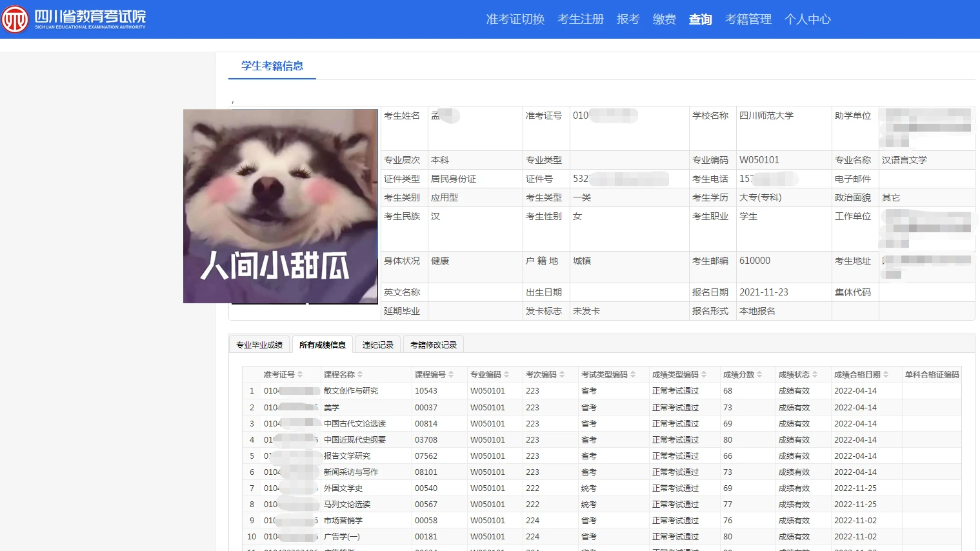Screen dimensions: 980x551
Task: Sort by 考次编码 column arrows
Action: tap(562, 374)
